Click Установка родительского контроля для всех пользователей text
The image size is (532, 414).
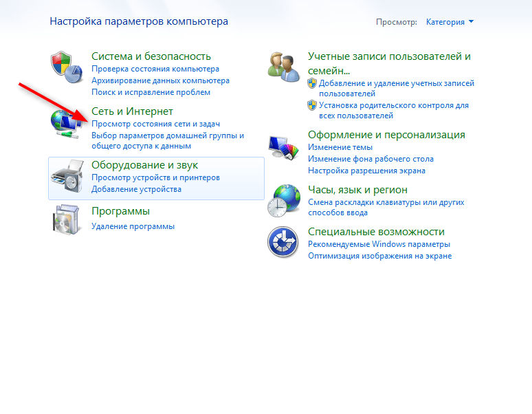(394, 110)
